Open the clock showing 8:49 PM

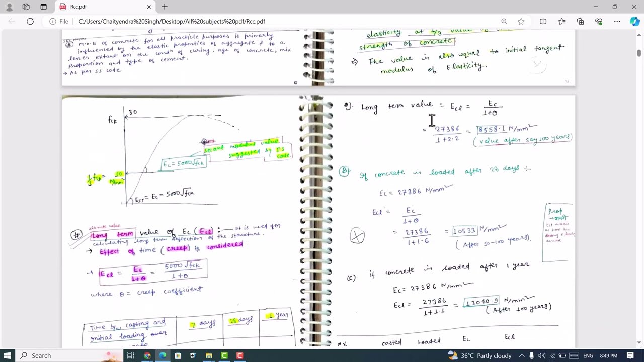[x=608, y=355]
